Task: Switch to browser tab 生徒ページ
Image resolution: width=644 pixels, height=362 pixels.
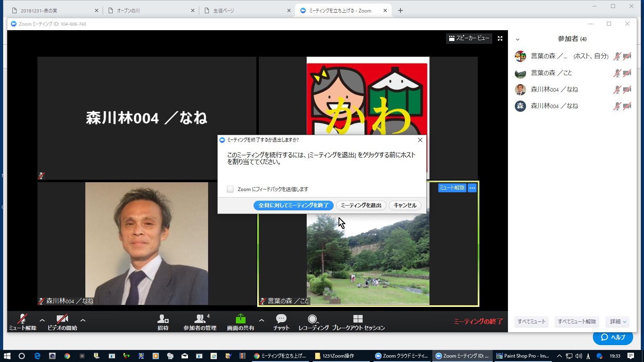Action: [x=246, y=10]
